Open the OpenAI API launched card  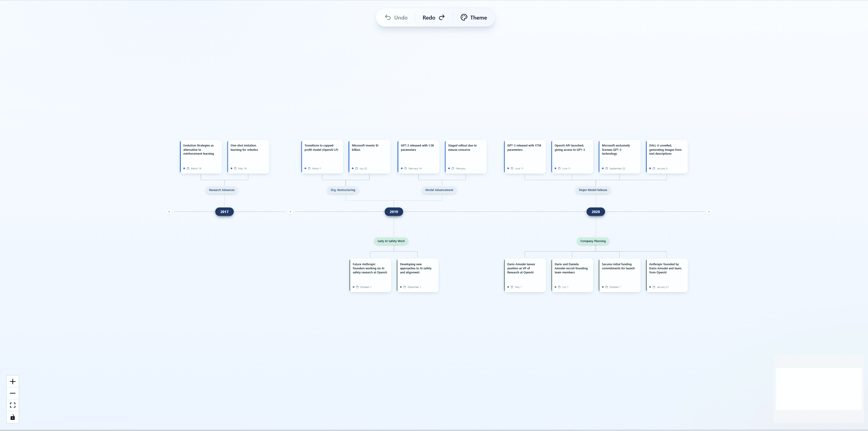pyautogui.click(x=572, y=157)
